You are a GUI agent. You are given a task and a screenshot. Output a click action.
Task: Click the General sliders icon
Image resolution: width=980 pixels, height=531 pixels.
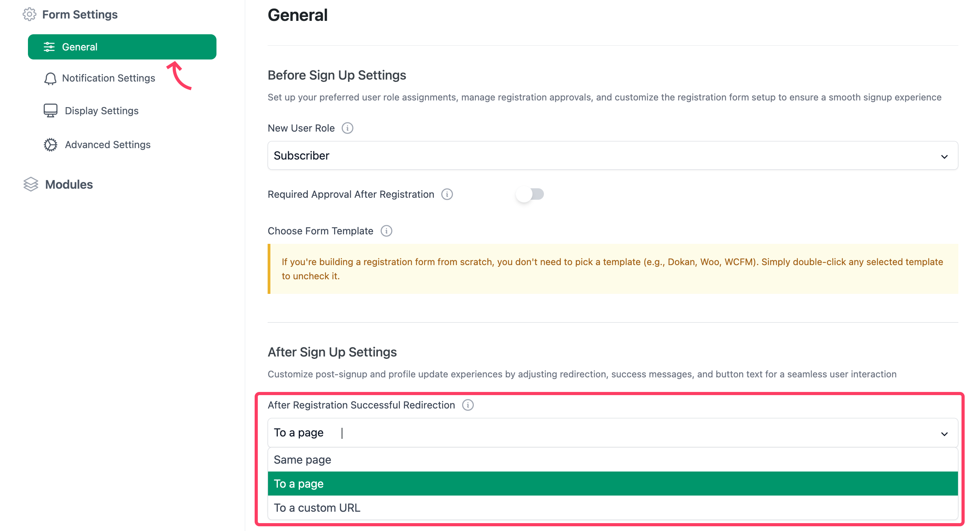coord(49,47)
